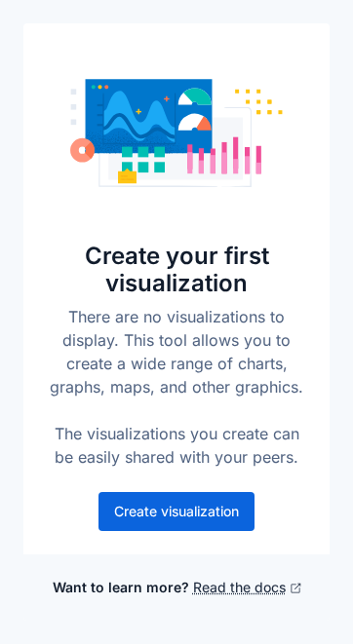Select the teal gauge graphic in illustration
Image resolution: width=353 pixels, height=644 pixels.
(x=195, y=96)
